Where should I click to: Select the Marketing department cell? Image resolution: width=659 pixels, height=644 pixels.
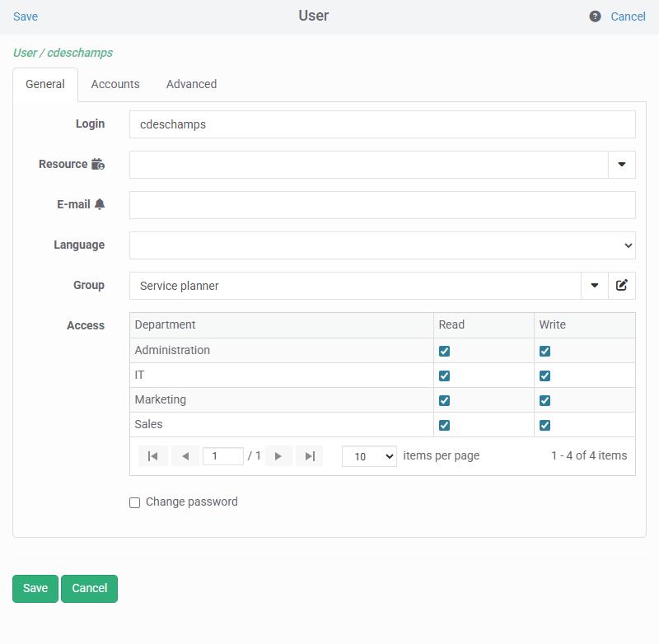(x=282, y=399)
